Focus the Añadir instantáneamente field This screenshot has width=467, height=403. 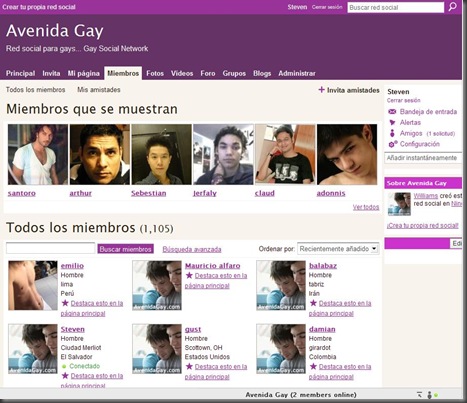pyautogui.click(x=423, y=158)
